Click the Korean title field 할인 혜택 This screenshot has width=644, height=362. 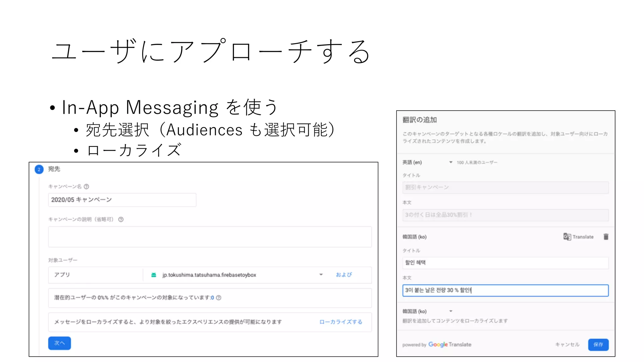click(506, 263)
